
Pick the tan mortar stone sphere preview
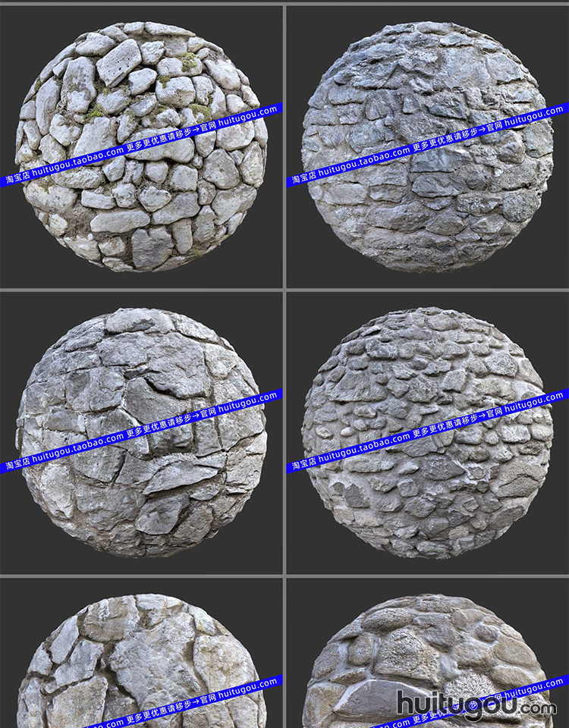point(428,661)
